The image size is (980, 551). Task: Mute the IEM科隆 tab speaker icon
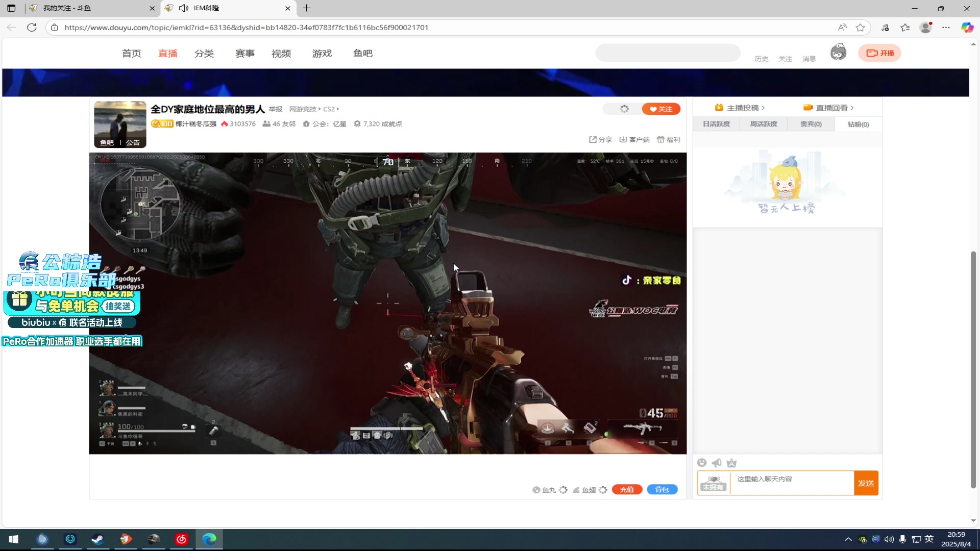184,8
